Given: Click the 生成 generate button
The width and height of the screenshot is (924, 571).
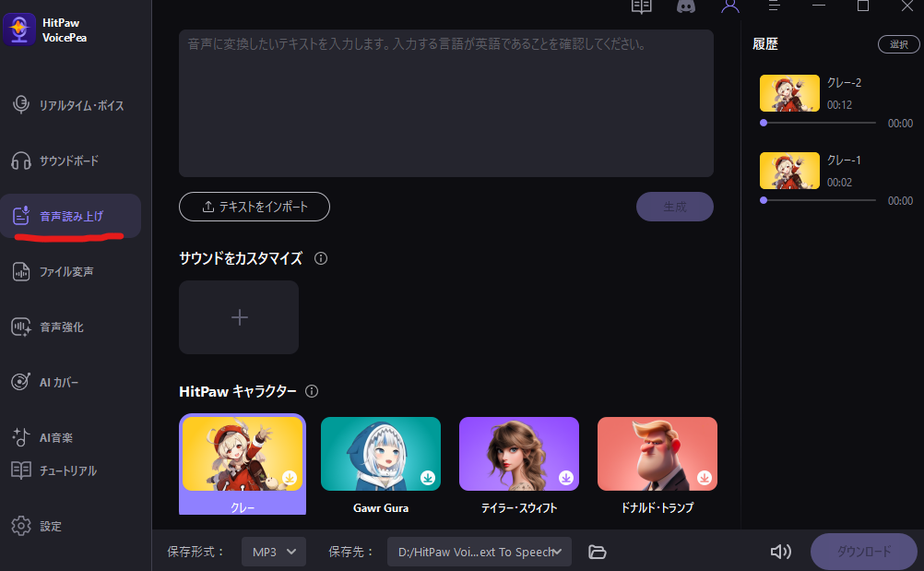Looking at the screenshot, I should pos(675,207).
